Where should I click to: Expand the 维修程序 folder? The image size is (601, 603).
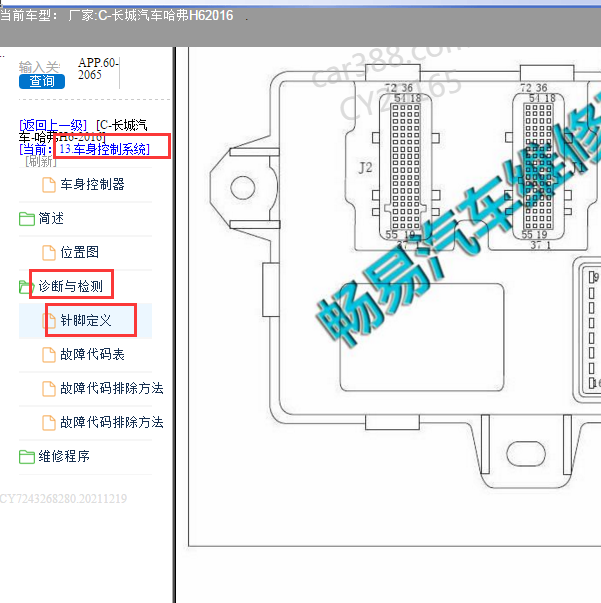(64, 456)
